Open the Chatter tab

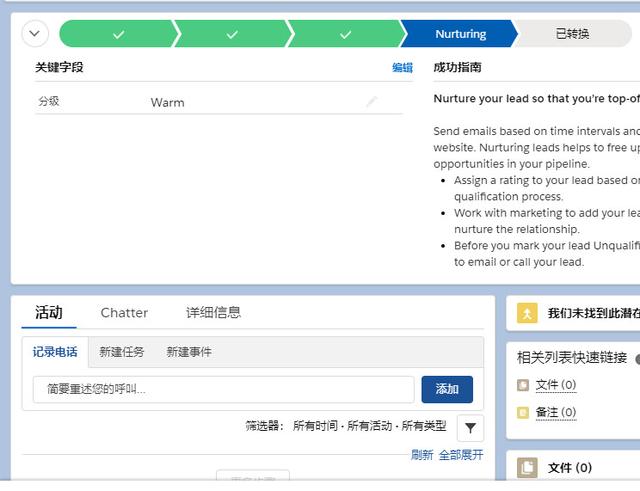click(124, 312)
